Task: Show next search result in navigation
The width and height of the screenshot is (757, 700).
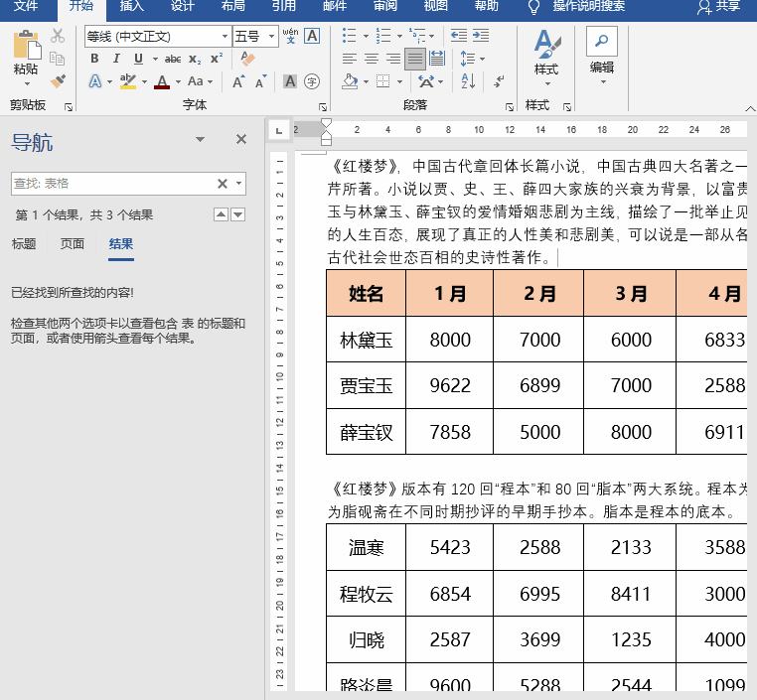Action: (x=238, y=214)
